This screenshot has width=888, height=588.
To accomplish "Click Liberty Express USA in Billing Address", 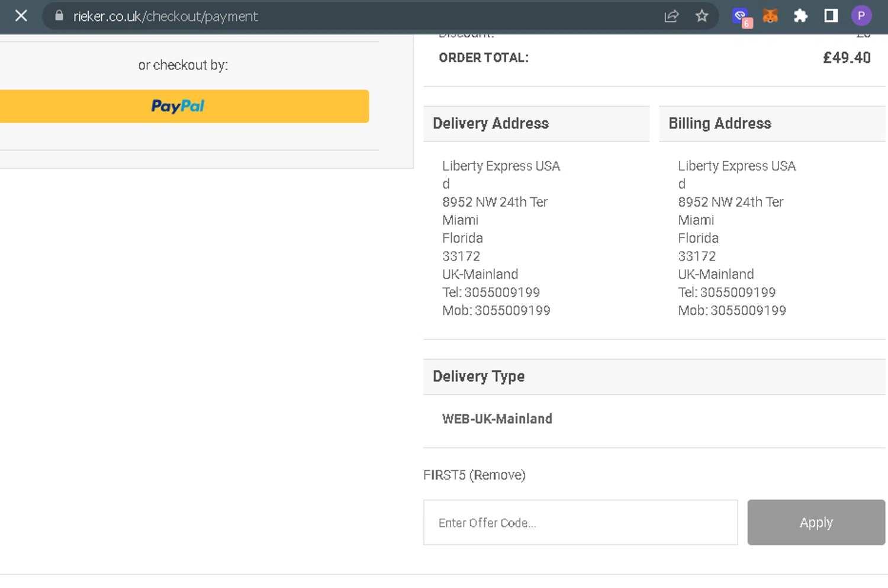I will coord(736,166).
